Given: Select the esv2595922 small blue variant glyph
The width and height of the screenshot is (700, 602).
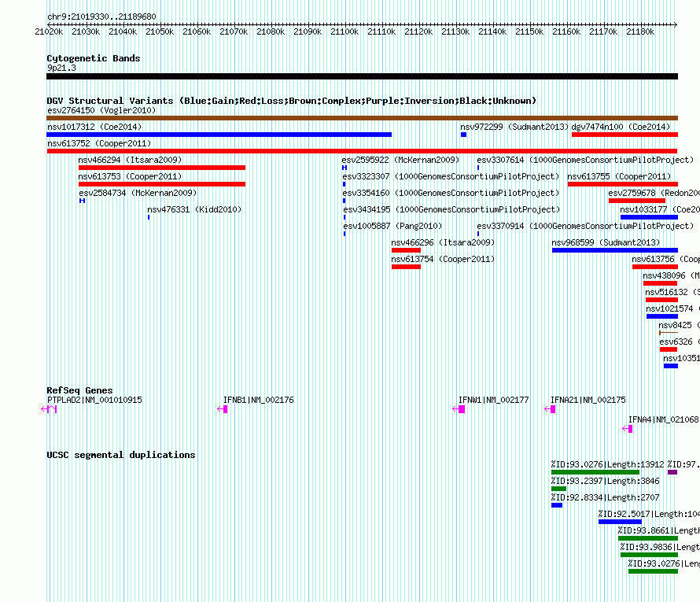Looking at the screenshot, I should 344,168.
